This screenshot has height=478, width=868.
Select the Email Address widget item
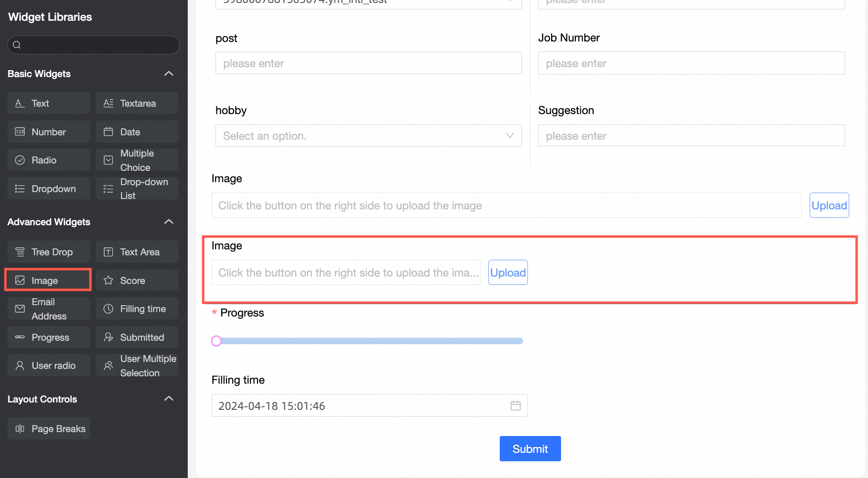point(48,309)
